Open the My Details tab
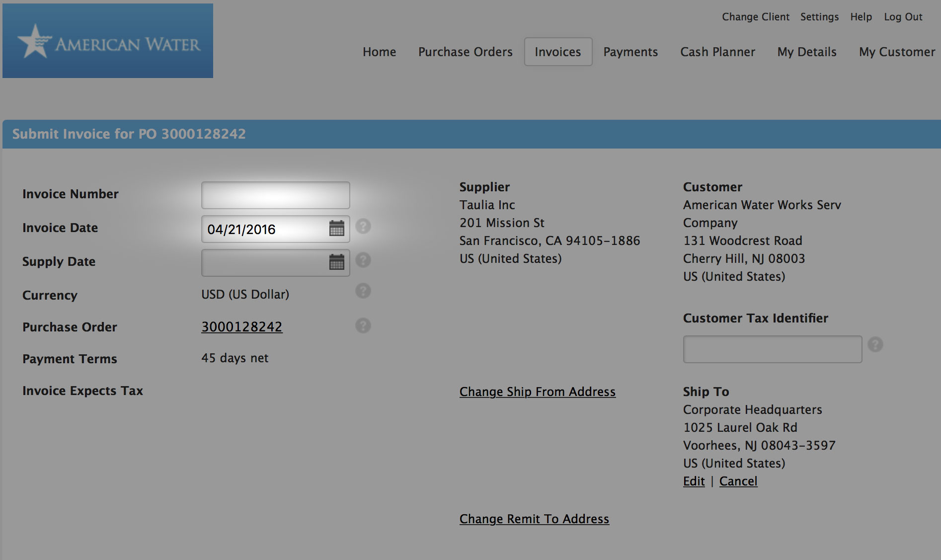Viewport: 941px width, 560px height. [x=807, y=52]
